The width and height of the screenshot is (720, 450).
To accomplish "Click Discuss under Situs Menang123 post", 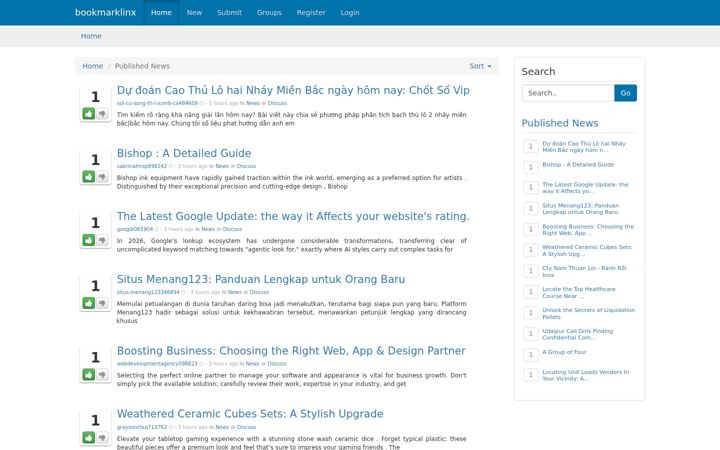I will [259, 292].
